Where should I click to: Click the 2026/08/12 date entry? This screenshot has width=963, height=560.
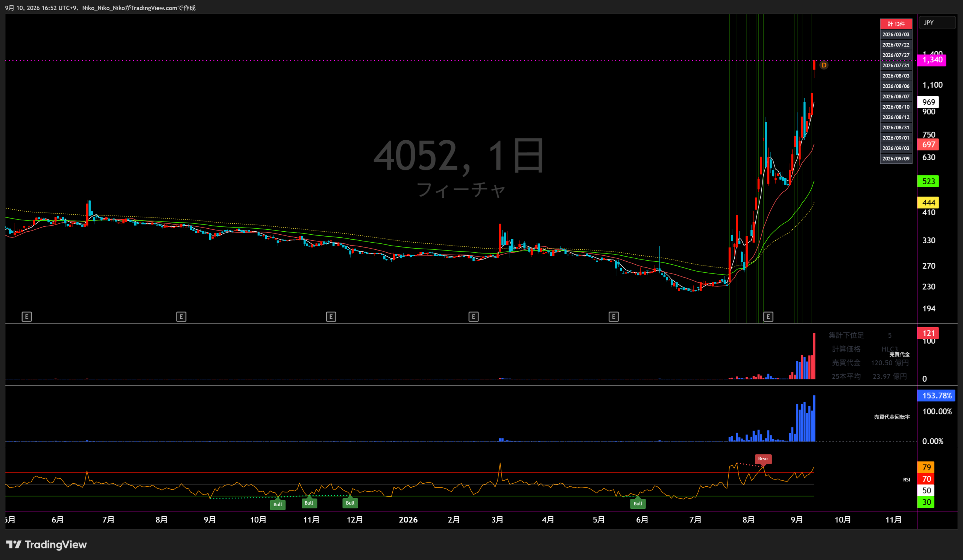click(x=896, y=117)
